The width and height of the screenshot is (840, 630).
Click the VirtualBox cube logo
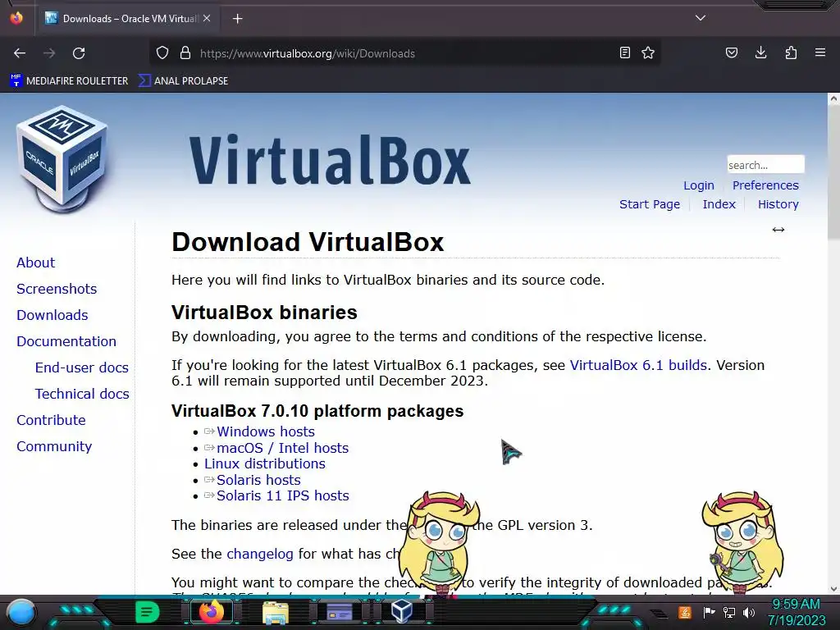coord(62,159)
